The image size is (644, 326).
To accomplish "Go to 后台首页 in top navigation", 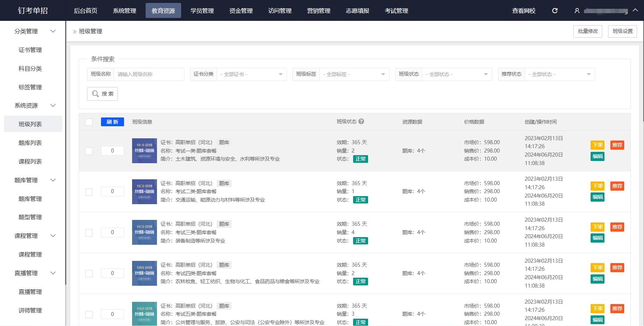I will click(x=86, y=11).
